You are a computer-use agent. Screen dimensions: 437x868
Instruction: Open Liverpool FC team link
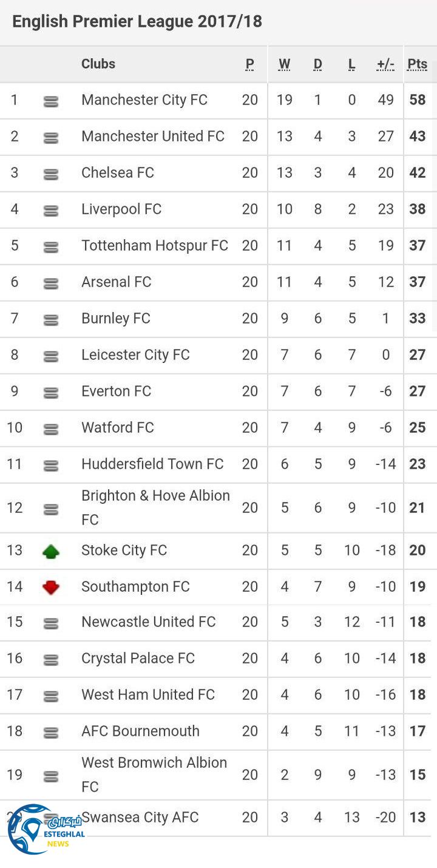pos(121,209)
